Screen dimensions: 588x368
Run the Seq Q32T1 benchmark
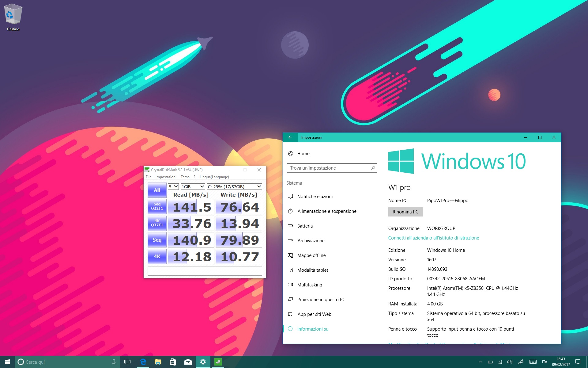pos(157,206)
